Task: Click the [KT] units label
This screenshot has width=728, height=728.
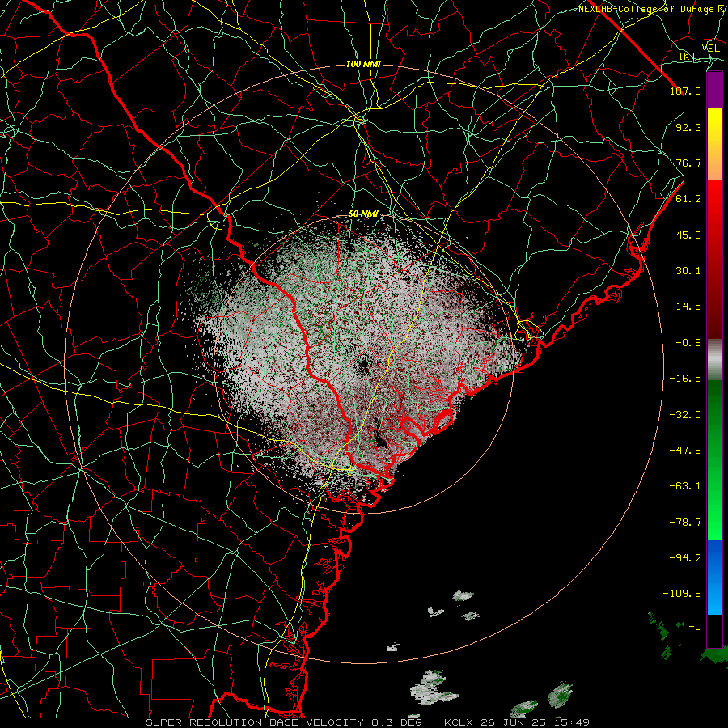Action: (x=691, y=56)
